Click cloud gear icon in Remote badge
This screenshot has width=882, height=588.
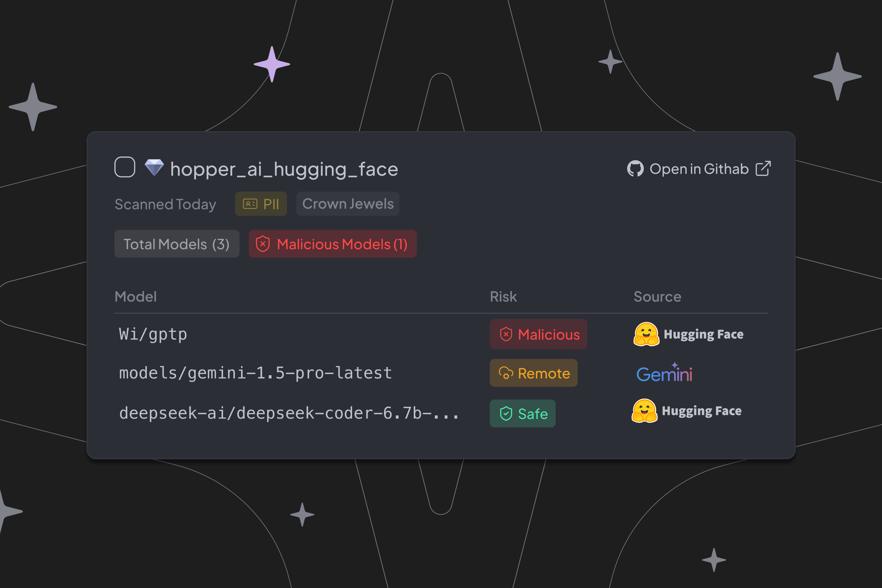click(x=506, y=373)
